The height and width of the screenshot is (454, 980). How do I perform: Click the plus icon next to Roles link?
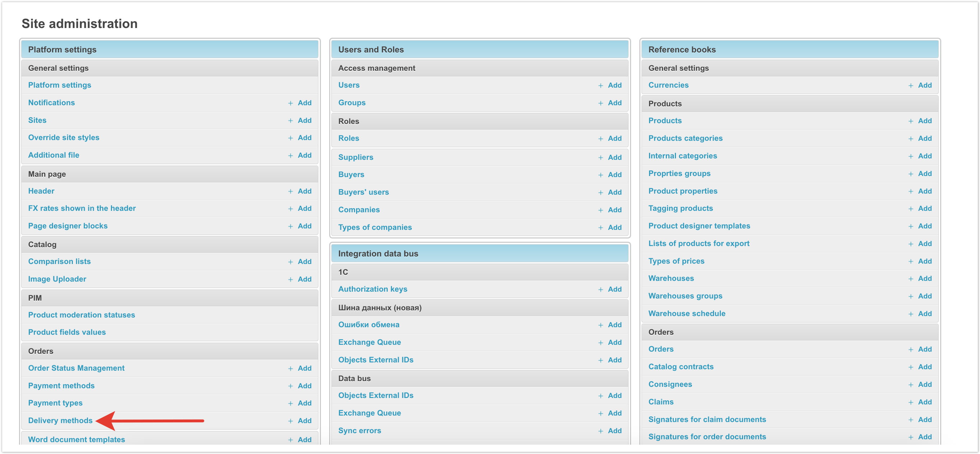tap(600, 139)
